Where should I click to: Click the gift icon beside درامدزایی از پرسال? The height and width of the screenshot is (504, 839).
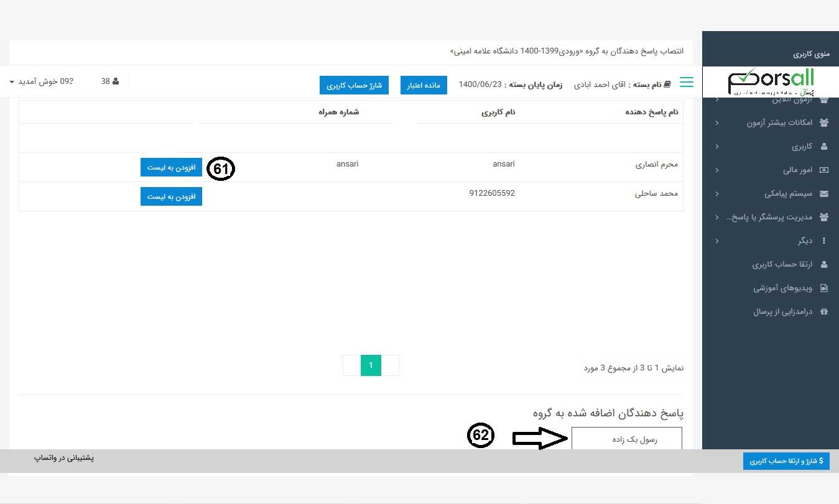pyautogui.click(x=824, y=312)
